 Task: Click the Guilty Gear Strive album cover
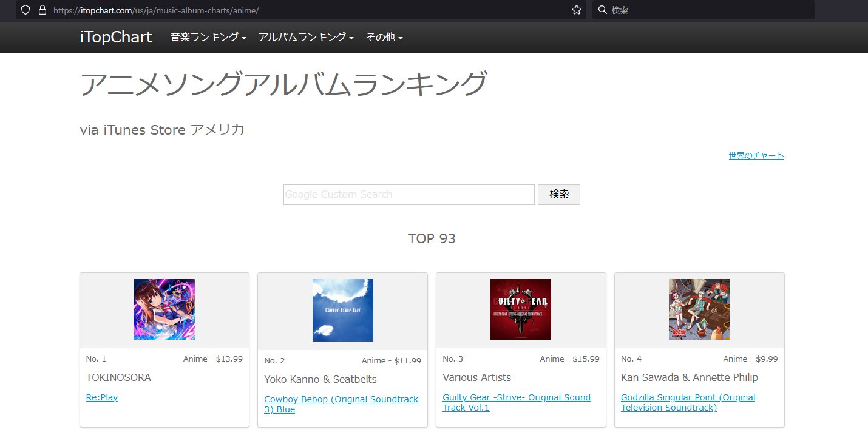521,309
